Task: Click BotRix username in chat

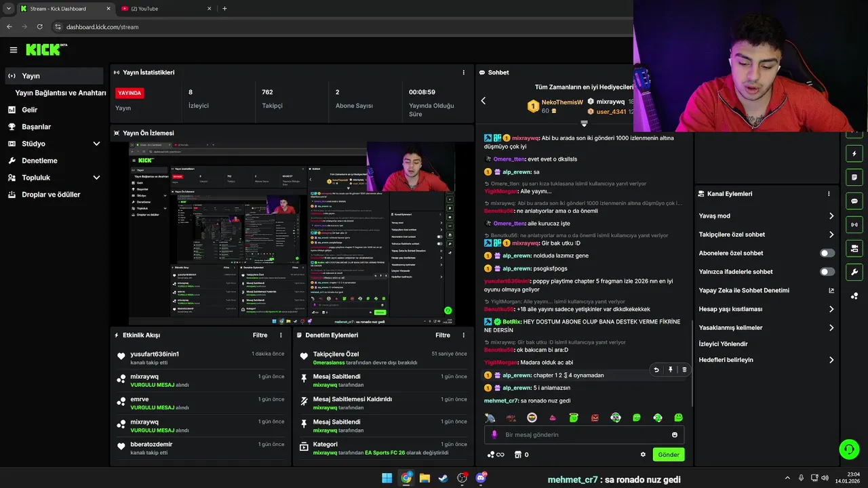Action: [x=512, y=322]
